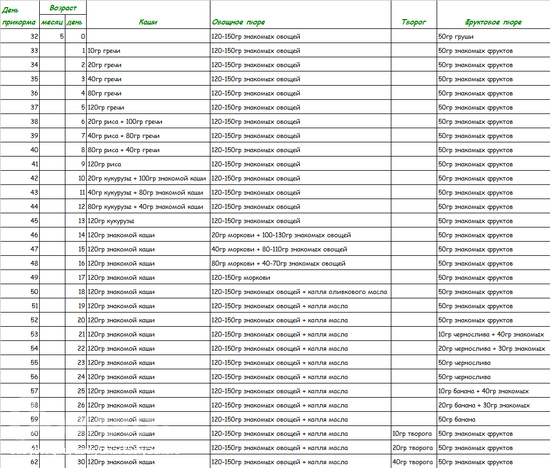The width and height of the screenshot is (550, 468).
Task: Click the cell 10гр творога
Action: [x=414, y=433]
